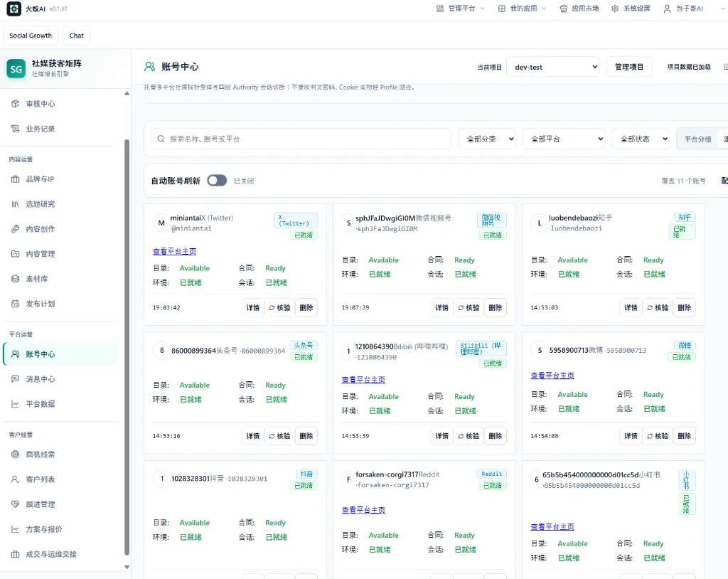Expand the 全部平台 filter dropdown
This screenshot has height=579, width=728.
tap(564, 139)
